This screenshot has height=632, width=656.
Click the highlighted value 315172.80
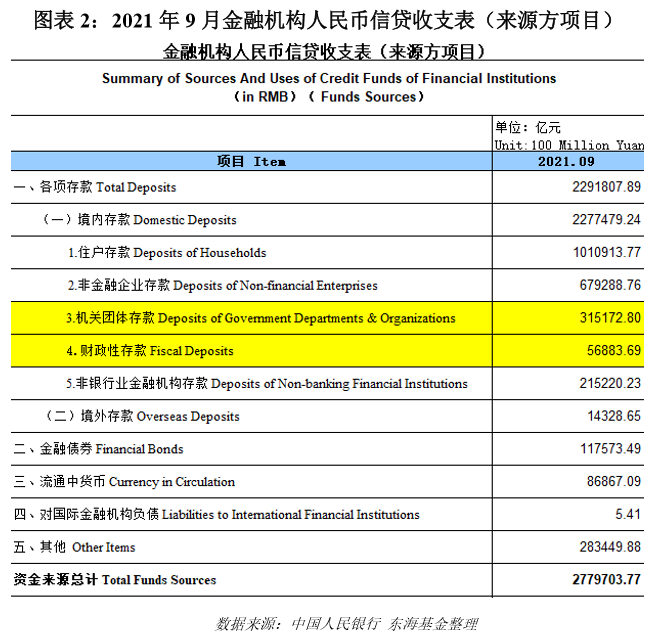610,317
